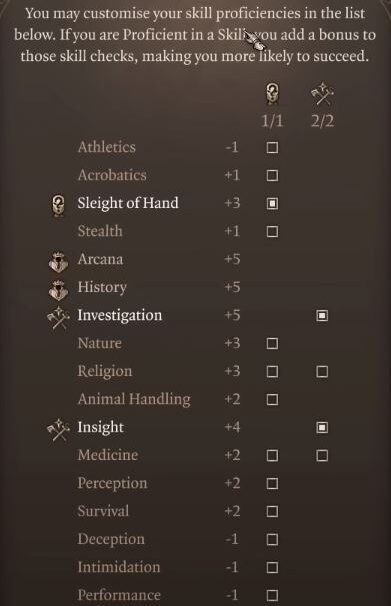Check the Athletics proficiency box
Image resolution: width=391 pixels, height=606 pixels.
coord(272,148)
